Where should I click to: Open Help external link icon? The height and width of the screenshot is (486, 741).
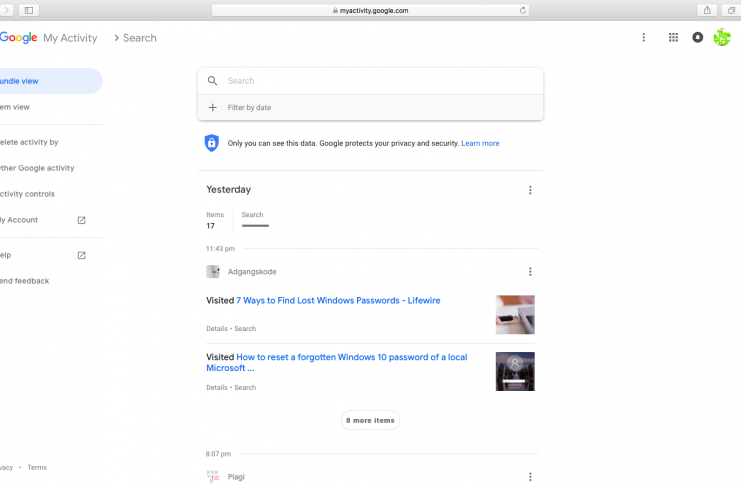[x=81, y=255]
